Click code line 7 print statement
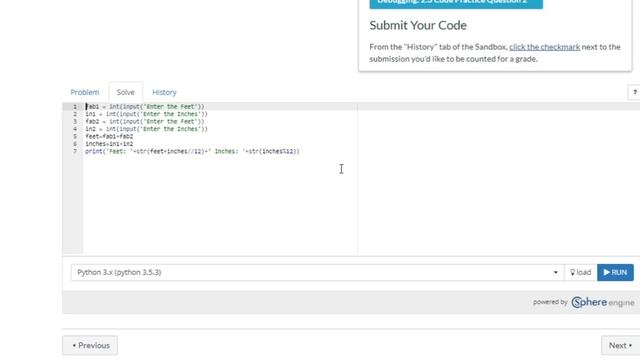Screen dimensions: 640x360 pyautogui.click(x=192, y=151)
